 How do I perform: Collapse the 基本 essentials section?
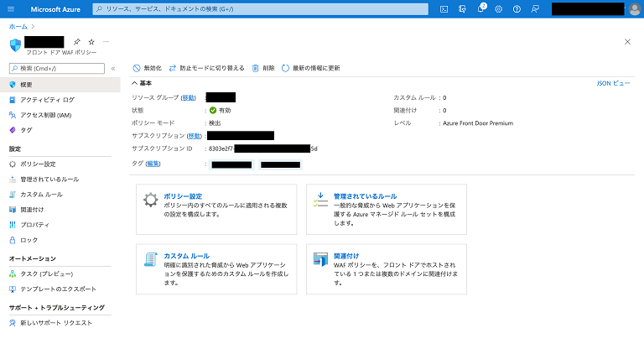click(x=135, y=83)
